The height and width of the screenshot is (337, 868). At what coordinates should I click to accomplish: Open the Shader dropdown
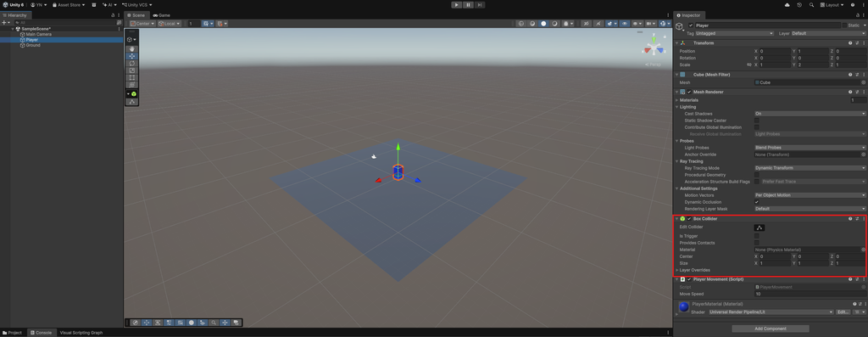771,312
